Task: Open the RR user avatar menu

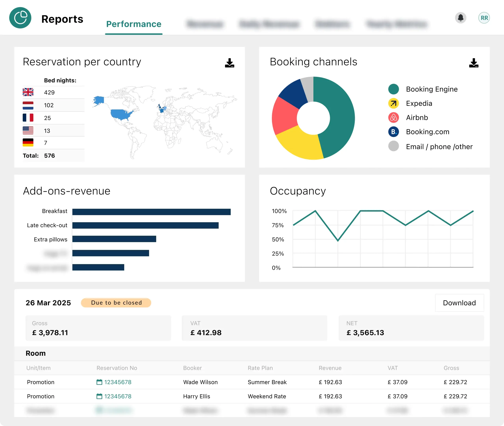Action: click(x=484, y=18)
